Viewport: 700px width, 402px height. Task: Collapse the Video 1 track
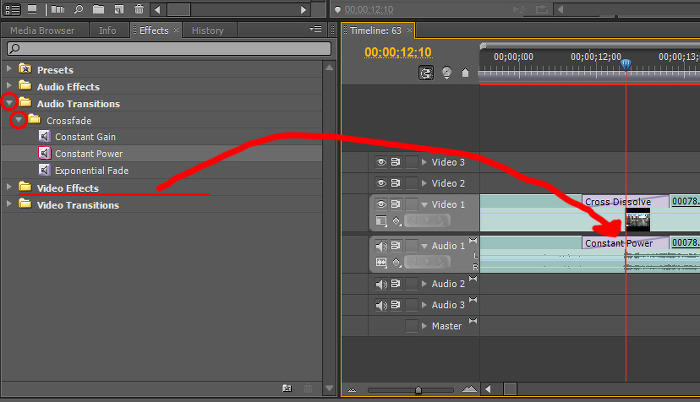[424, 205]
